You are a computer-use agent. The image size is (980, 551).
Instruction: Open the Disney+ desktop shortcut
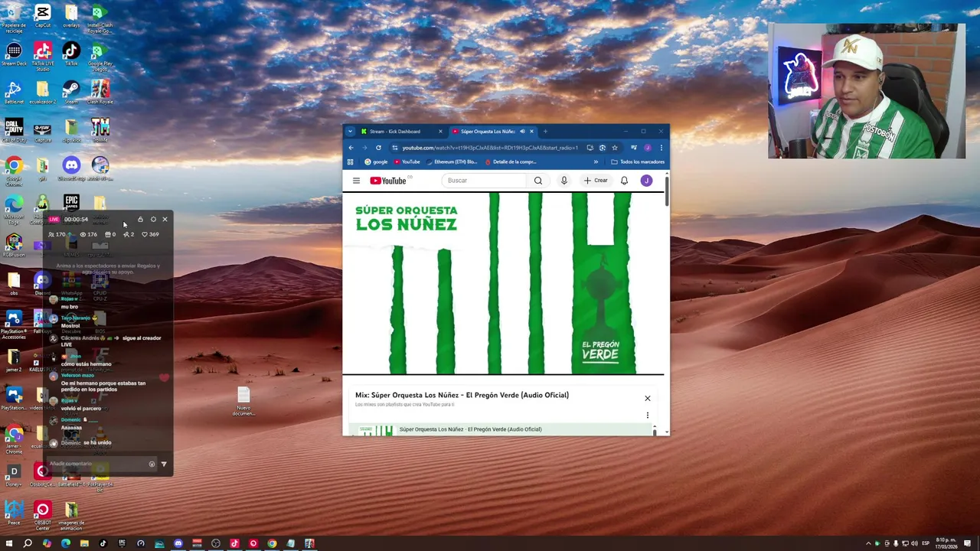click(x=14, y=475)
